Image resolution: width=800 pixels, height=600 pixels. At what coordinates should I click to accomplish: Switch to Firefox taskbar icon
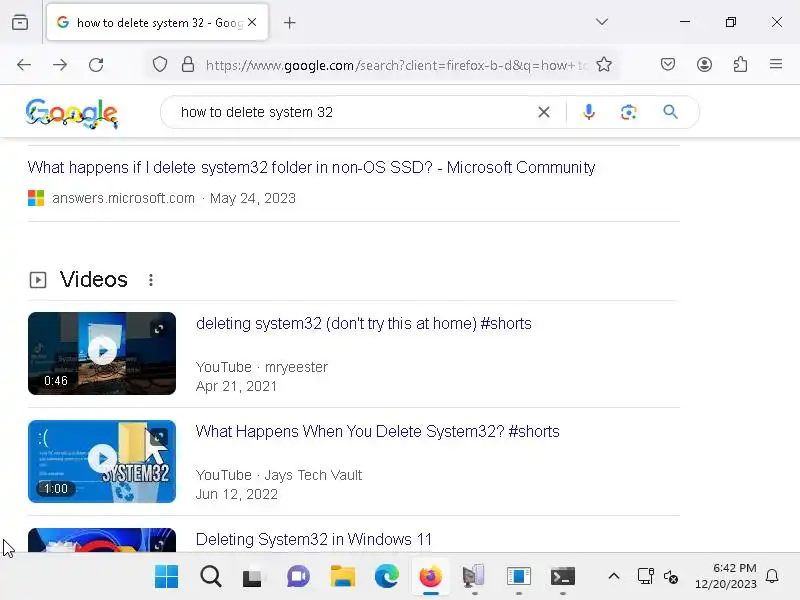click(x=431, y=577)
